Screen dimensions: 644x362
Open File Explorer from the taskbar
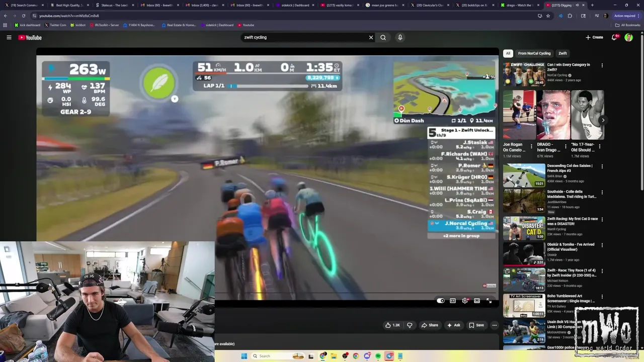coord(334,356)
